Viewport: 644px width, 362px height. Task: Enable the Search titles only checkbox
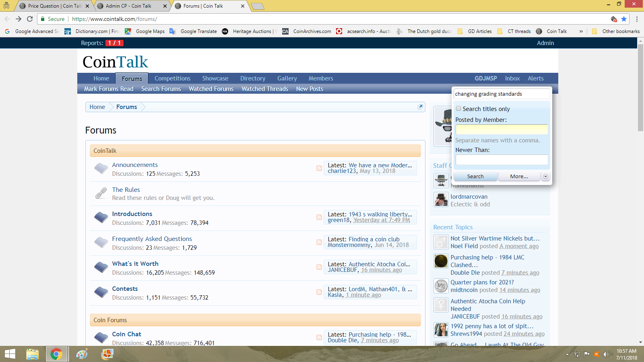(458, 109)
